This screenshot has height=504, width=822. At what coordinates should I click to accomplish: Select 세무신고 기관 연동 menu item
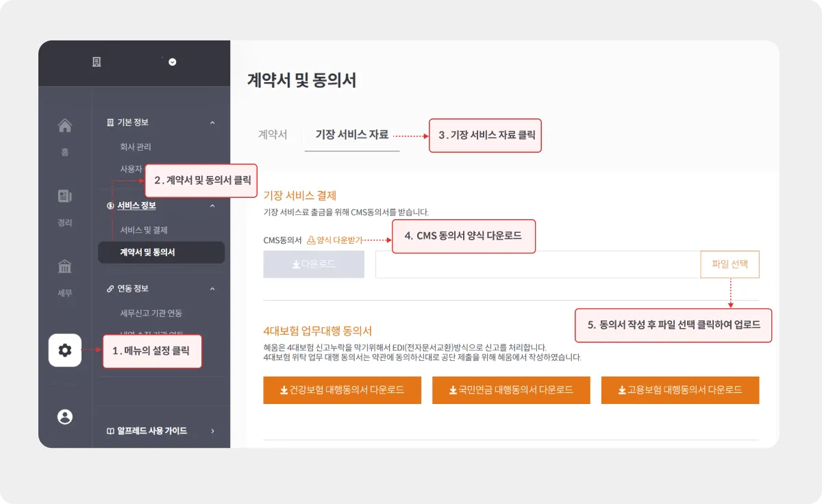151,313
